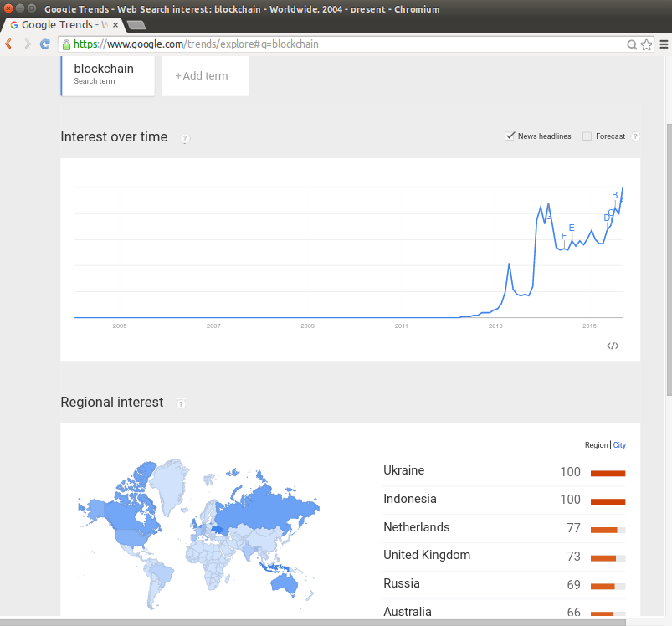Click news headline marker F on chart
672x626 pixels.
[564, 236]
